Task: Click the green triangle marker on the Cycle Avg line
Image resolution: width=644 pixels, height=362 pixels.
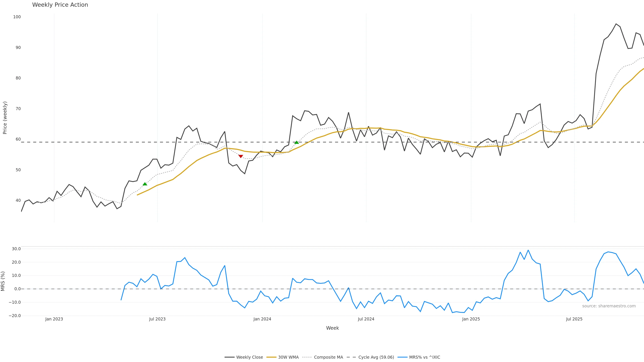Action: [x=297, y=142]
